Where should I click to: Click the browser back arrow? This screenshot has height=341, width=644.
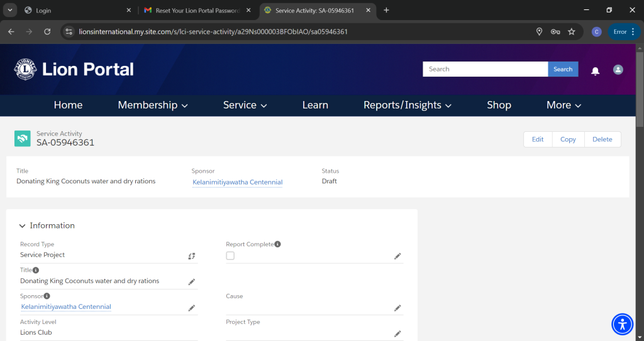(11, 31)
